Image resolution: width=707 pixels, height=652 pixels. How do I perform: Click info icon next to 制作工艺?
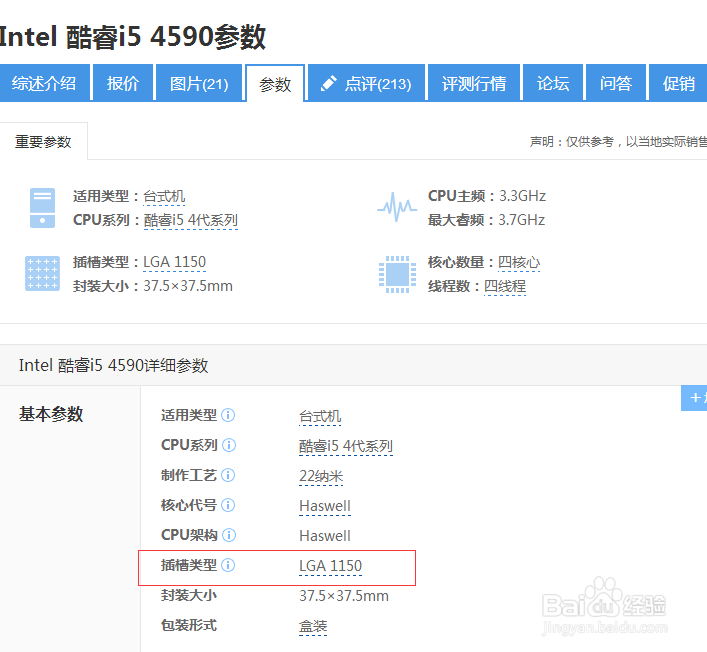[228, 475]
